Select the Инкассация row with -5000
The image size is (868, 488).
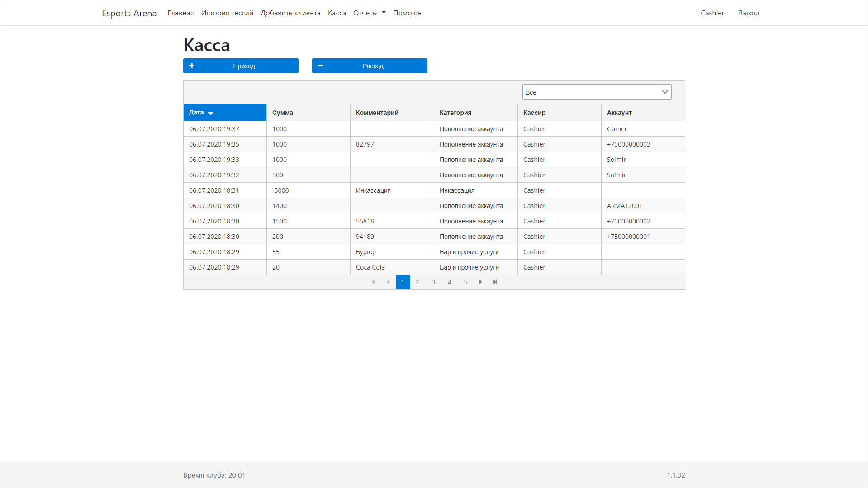[x=373, y=190]
